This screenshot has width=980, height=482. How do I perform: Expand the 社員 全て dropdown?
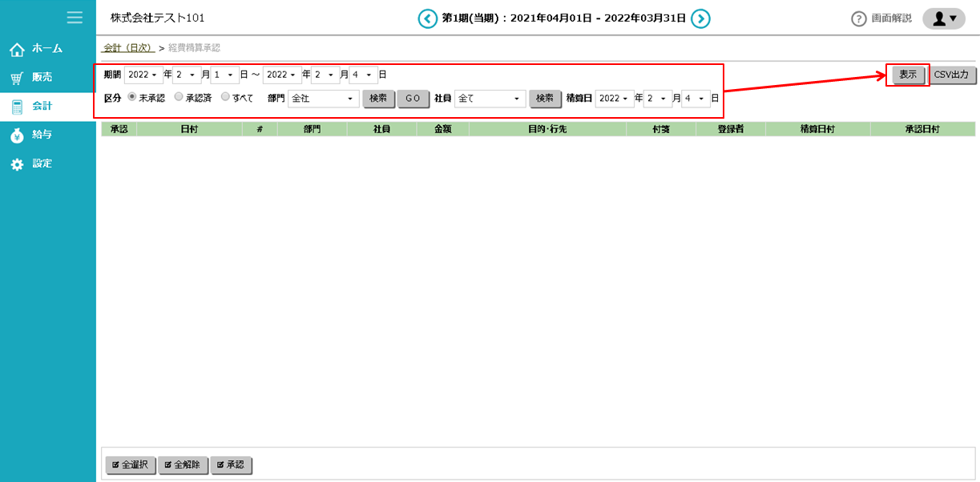(490, 99)
